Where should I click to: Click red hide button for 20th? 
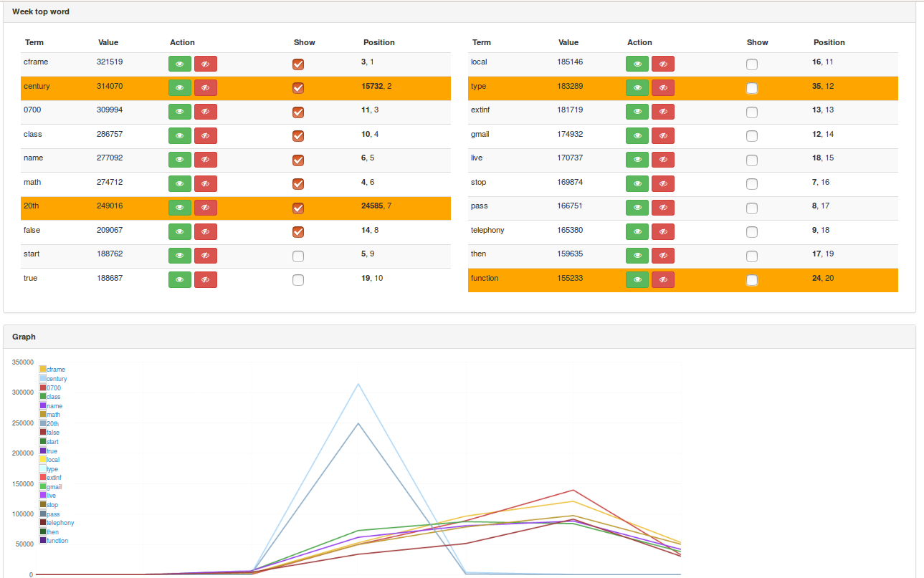click(x=206, y=208)
